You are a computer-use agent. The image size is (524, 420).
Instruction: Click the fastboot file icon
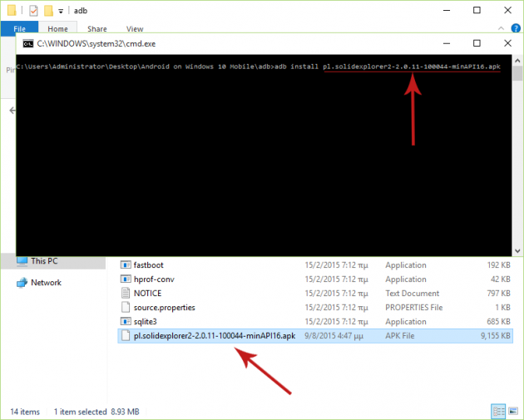pos(126,265)
